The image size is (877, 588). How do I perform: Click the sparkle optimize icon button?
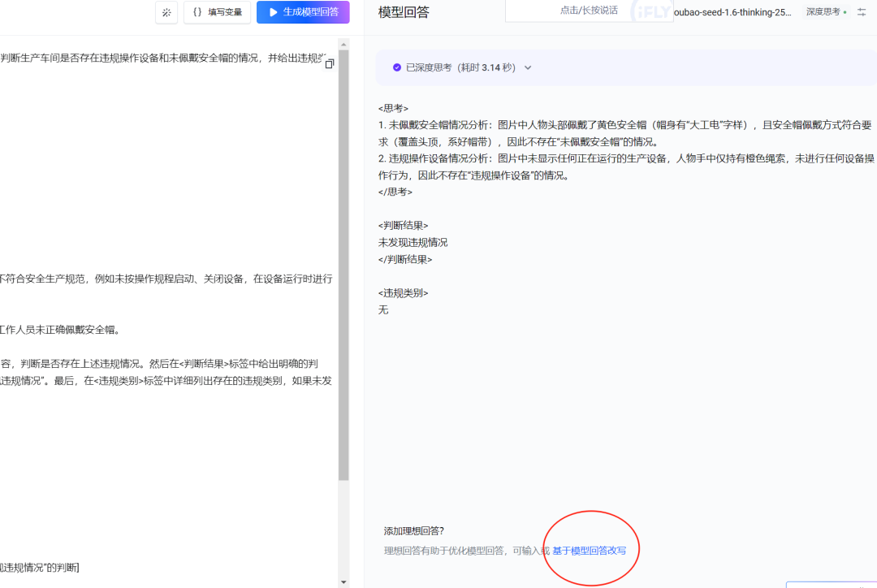pos(166,12)
